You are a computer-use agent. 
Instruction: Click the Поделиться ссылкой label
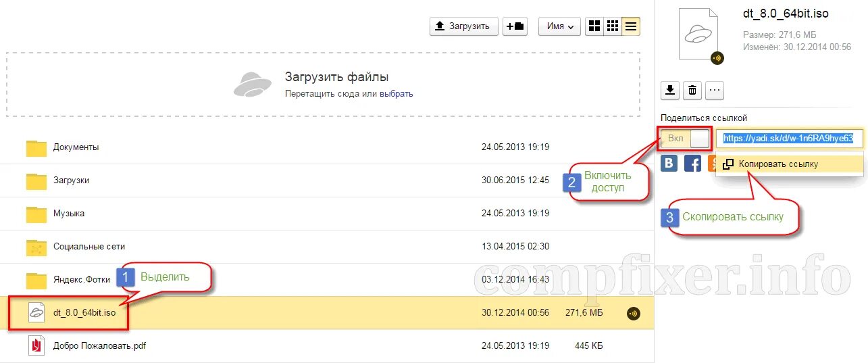tap(704, 118)
